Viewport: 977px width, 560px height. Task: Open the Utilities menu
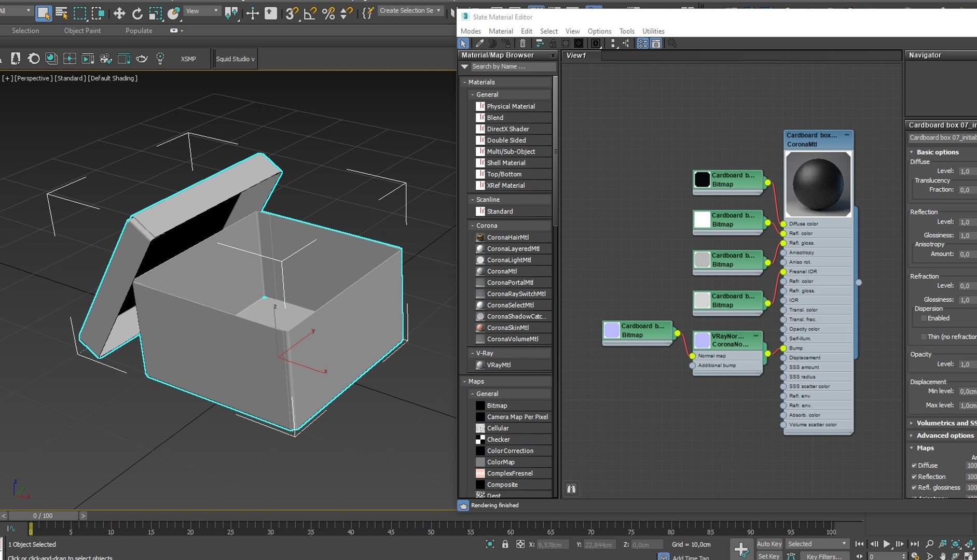tap(653, 31)
